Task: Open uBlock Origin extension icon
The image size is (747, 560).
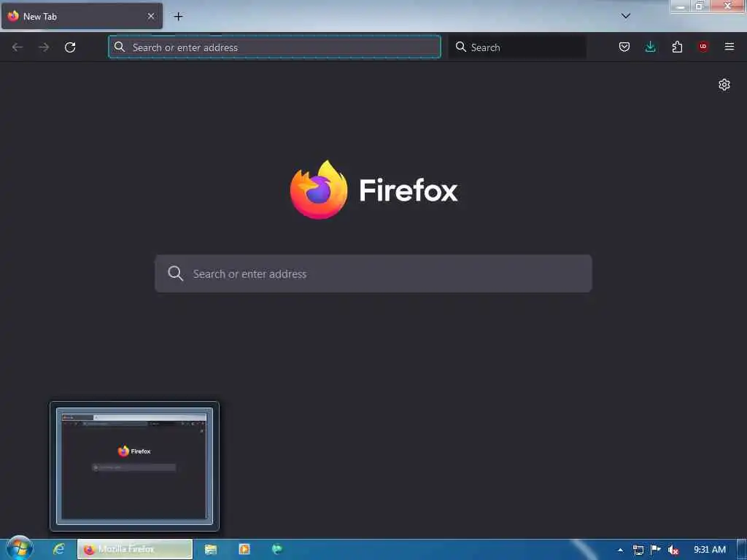Action: (x=703, y=47)
